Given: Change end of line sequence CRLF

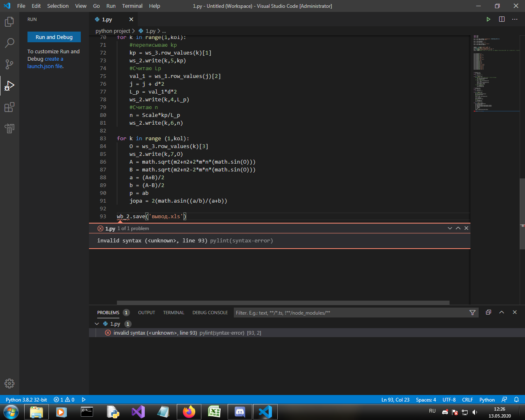Looking at the screenshot, I should point(467,399).
